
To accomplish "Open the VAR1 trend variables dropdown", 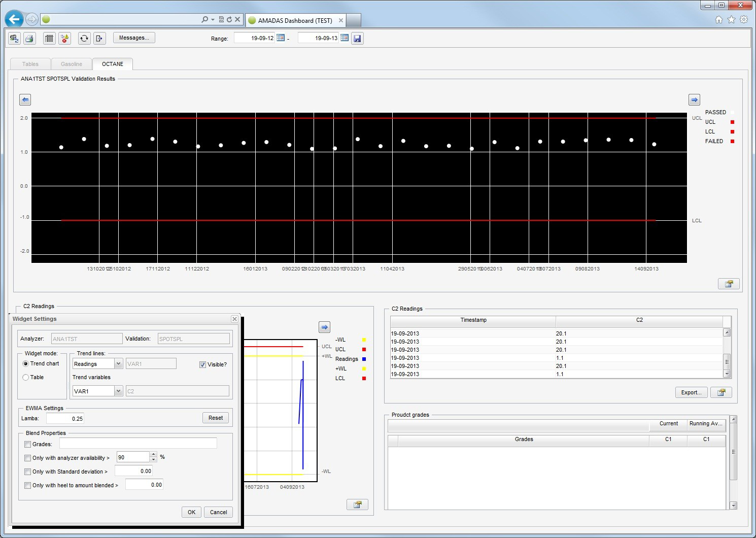I will [118, 391].
